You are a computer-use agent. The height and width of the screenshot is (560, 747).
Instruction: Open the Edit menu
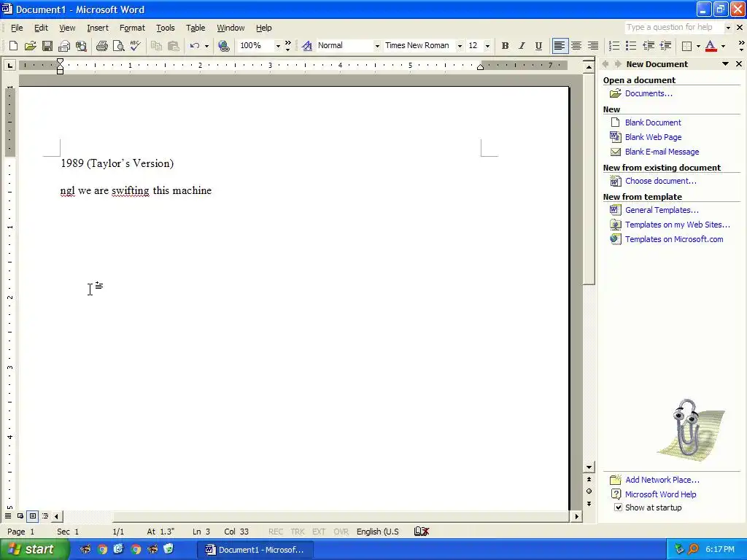pyautogui.click(x=41, y=28)
